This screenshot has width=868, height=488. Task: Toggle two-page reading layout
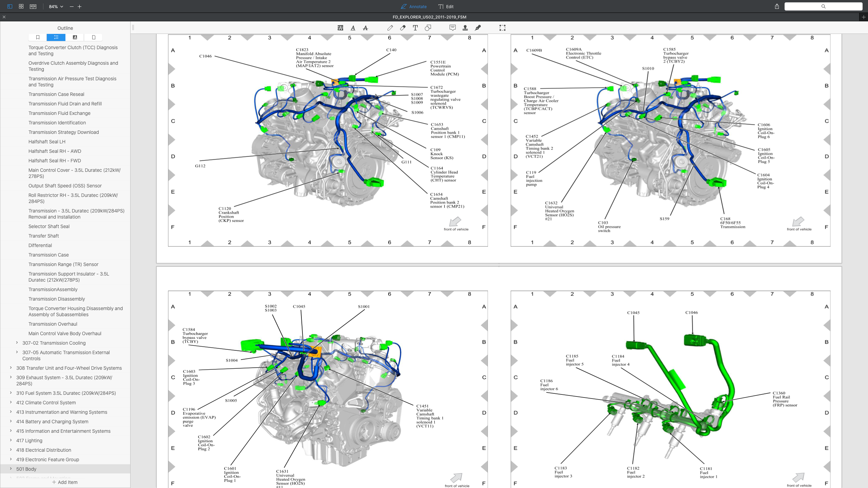point(33,6)
